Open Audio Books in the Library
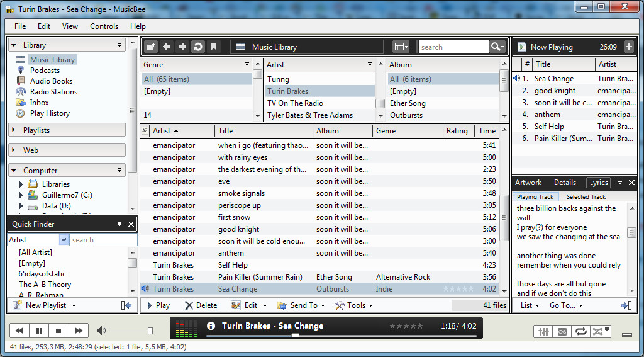 point(51,81)
